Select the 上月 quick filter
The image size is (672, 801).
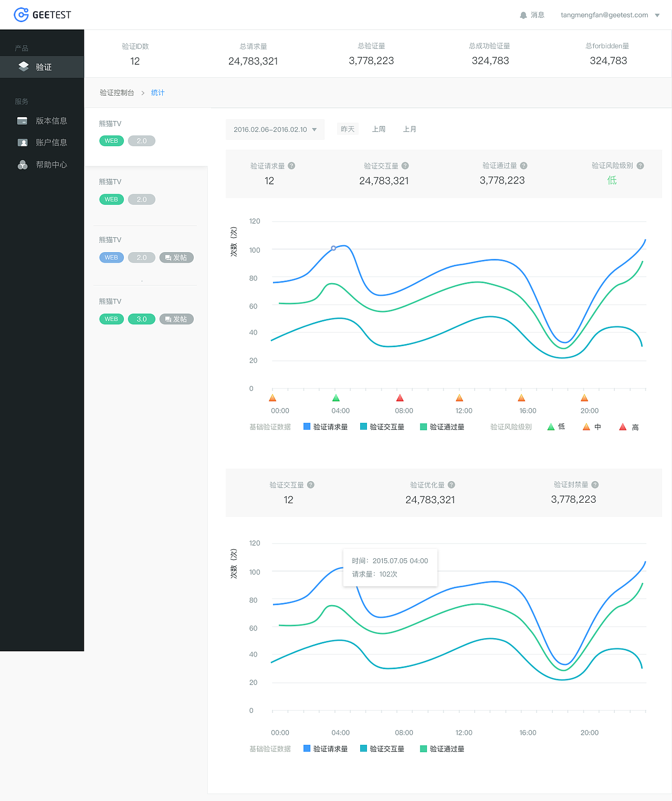409,129
